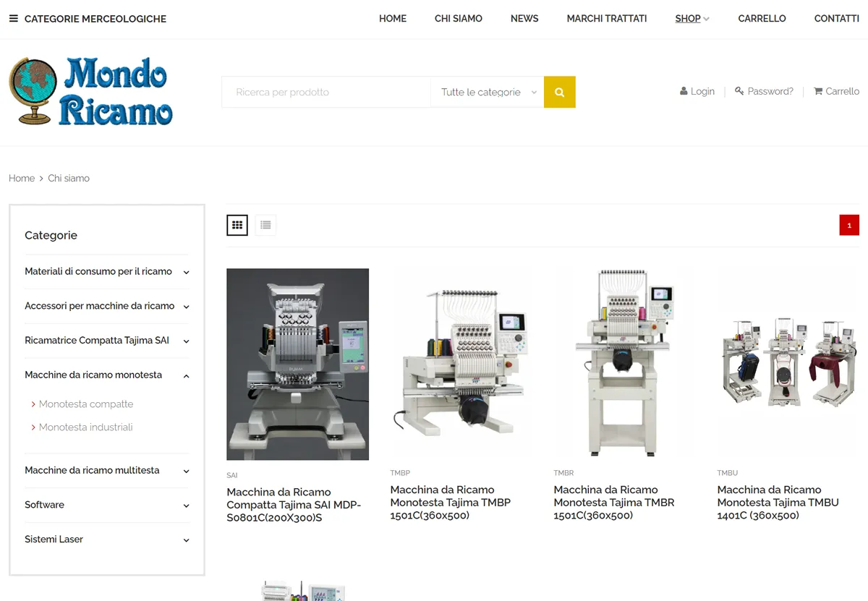Viewport: 868px width, 601px height.
Task: Open CARRELLO in top navigation
Action: 762,19
